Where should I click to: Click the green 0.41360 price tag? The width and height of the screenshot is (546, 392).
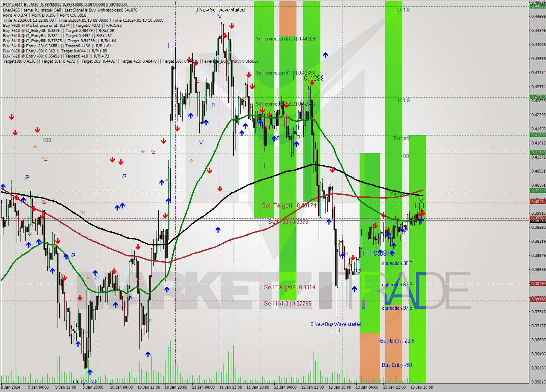(537, 153)
